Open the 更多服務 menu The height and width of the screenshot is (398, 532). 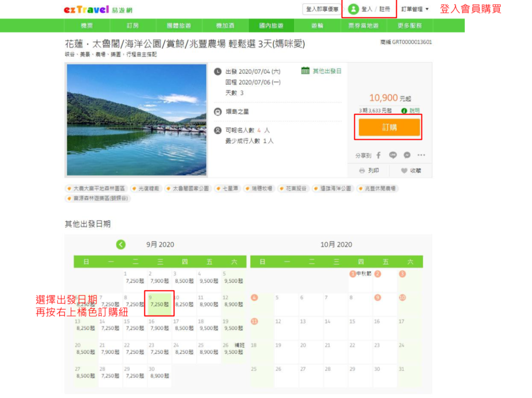tap(409, 26)
